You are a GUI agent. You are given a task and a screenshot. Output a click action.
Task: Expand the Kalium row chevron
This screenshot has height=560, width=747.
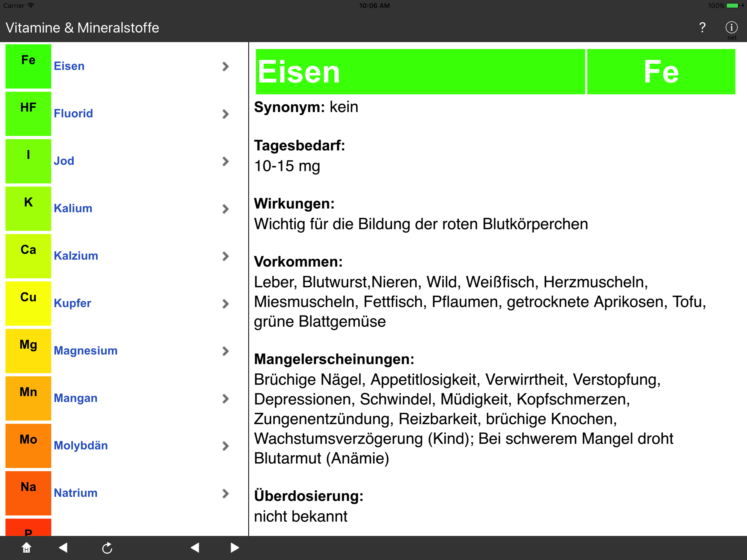click(x=226, y=209)
